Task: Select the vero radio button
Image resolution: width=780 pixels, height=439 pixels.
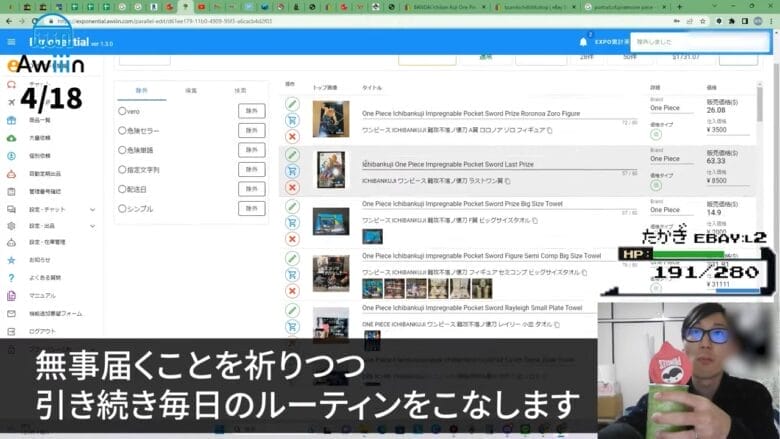Action: 122,111
